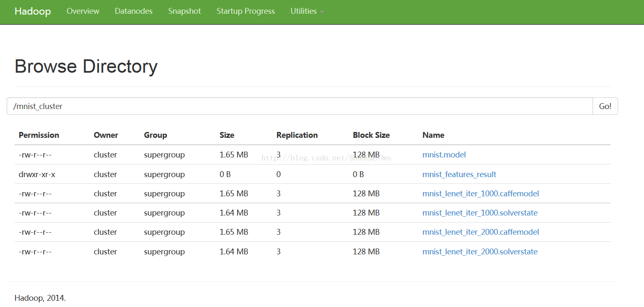This screenshot has width=644, height=307.
Task: Select 1.65 MB size of iter_1000.caffemodel row
Action: [234, 193]
